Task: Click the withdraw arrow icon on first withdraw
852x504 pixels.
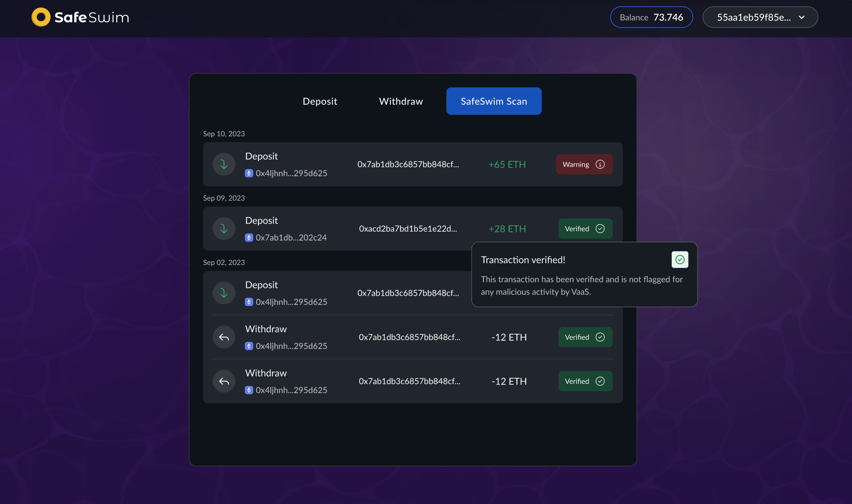Action: (224, 336)
